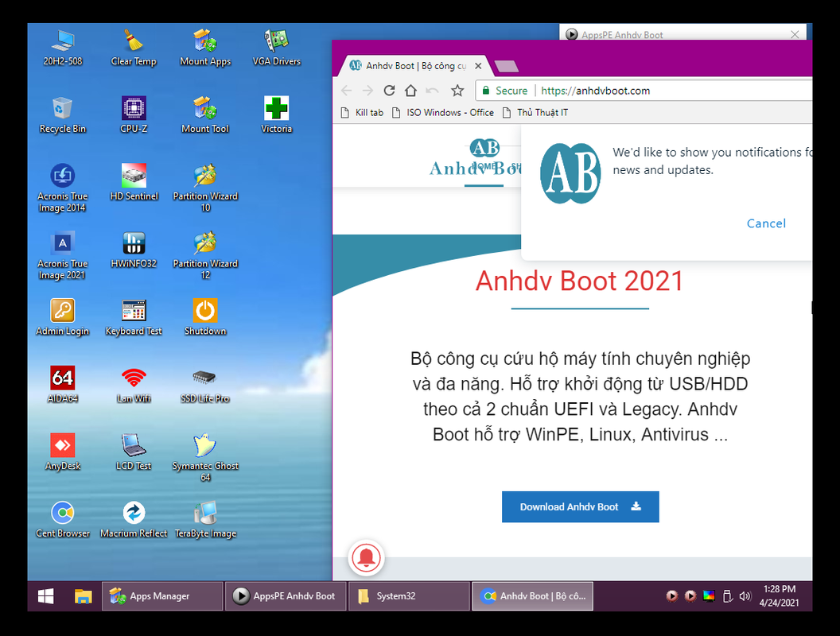Click the browser forward arrow
Image resolution: width=840 pixels, height=636 pixels.
pyautogui.click(x=367, y=91)
